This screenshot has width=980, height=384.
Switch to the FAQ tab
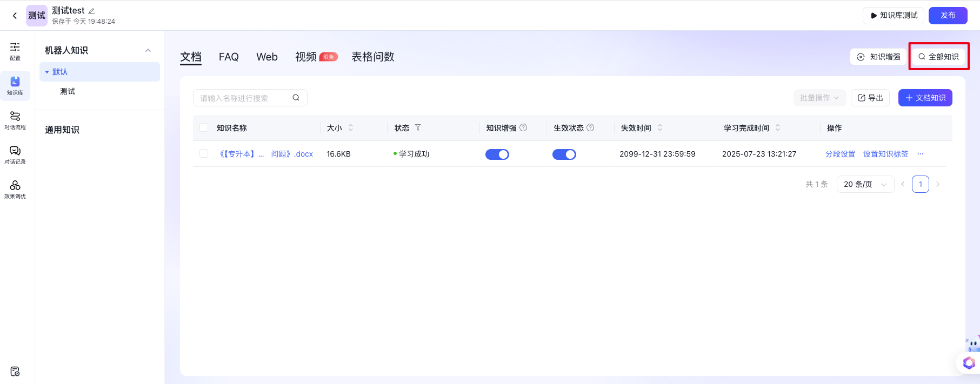(229, 57)
